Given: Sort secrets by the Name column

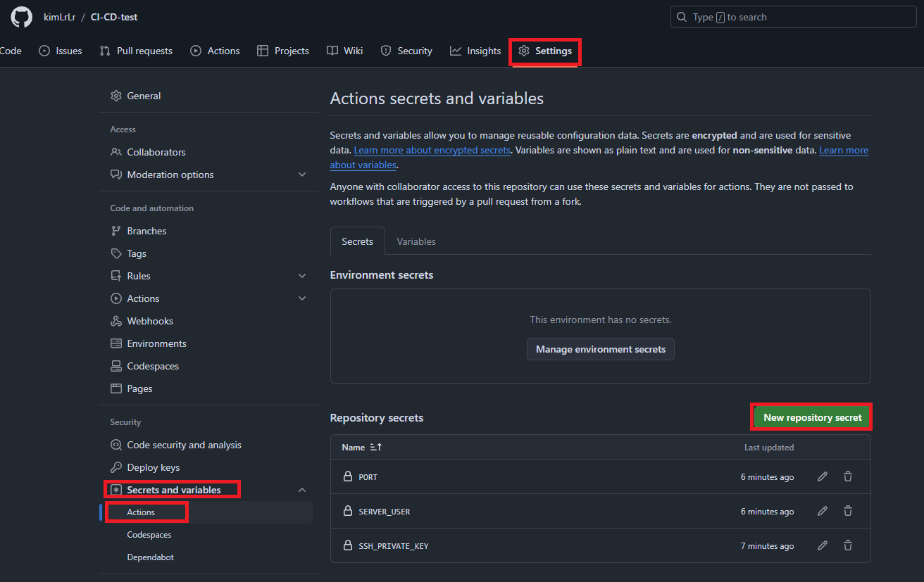Looking at the screenshot, I should click(x=361, y=448).
